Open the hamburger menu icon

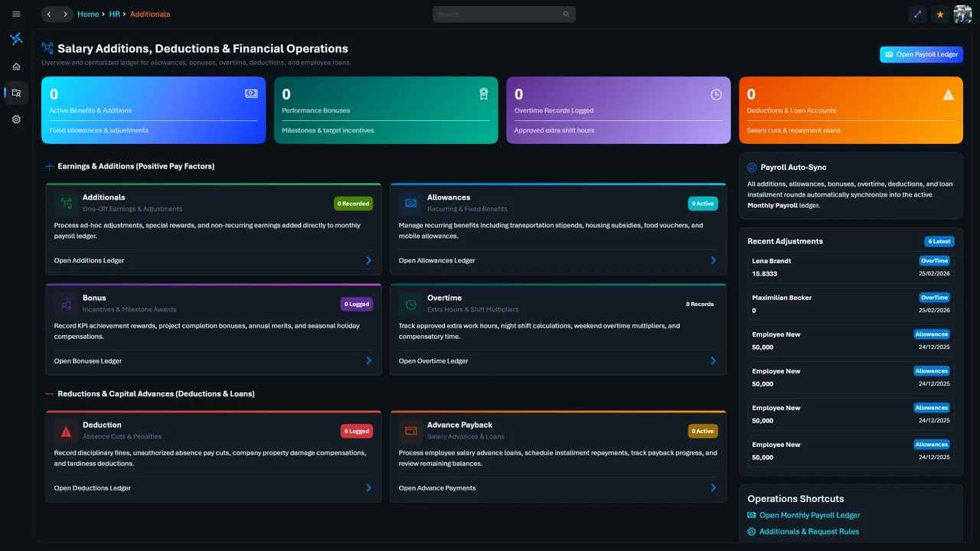pos(16,14)
